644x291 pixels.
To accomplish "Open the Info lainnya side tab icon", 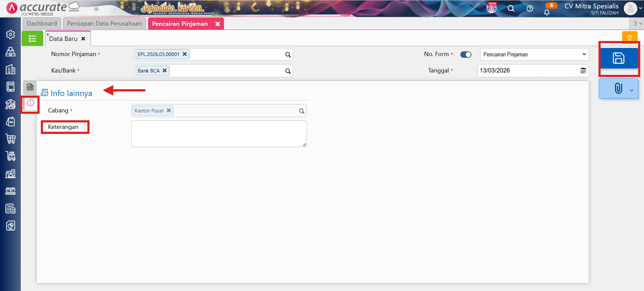I will point(30,103).
